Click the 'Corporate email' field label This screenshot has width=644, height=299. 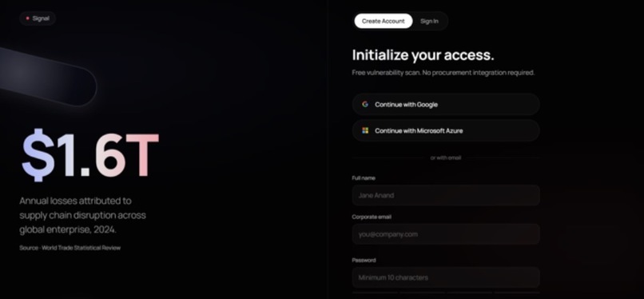[x=372, y=217]
